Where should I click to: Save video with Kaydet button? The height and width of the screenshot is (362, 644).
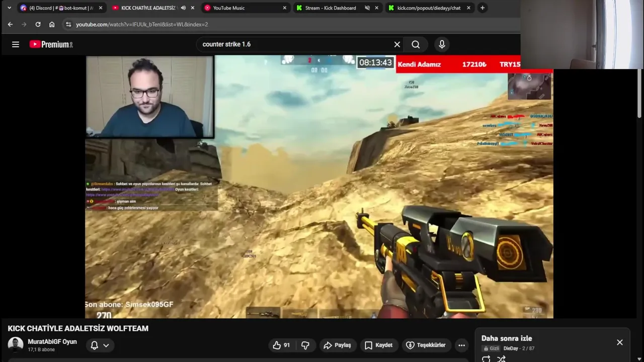pos(378,345)
